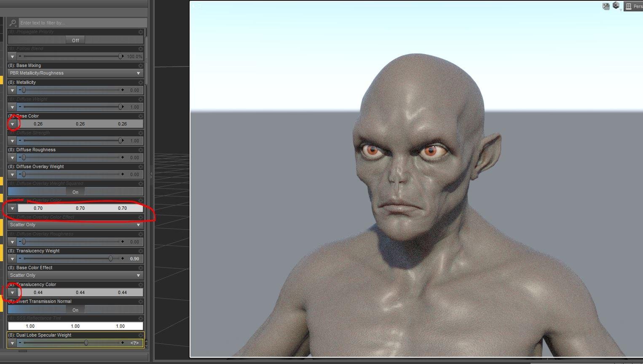Open the view cube draw style menu
The height and width of the screenshot is (364, 643).
pyautogui.click(x=616, y=6)
